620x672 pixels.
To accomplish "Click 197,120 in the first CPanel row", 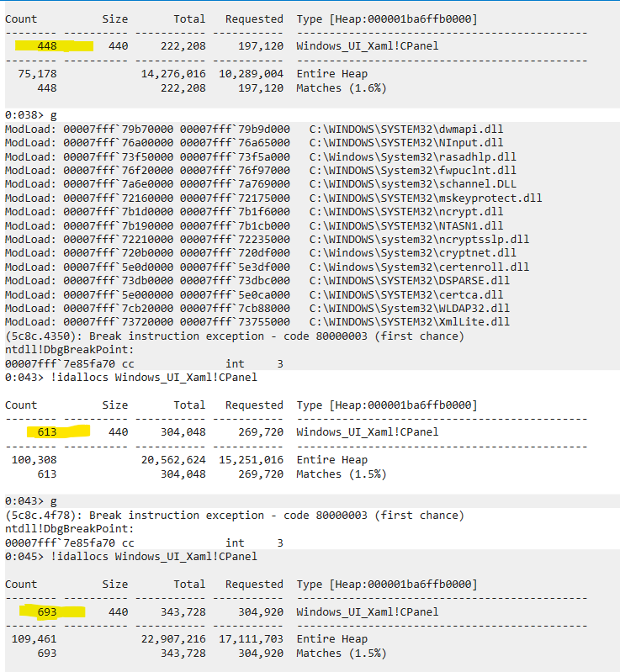I will click(261, 46).
